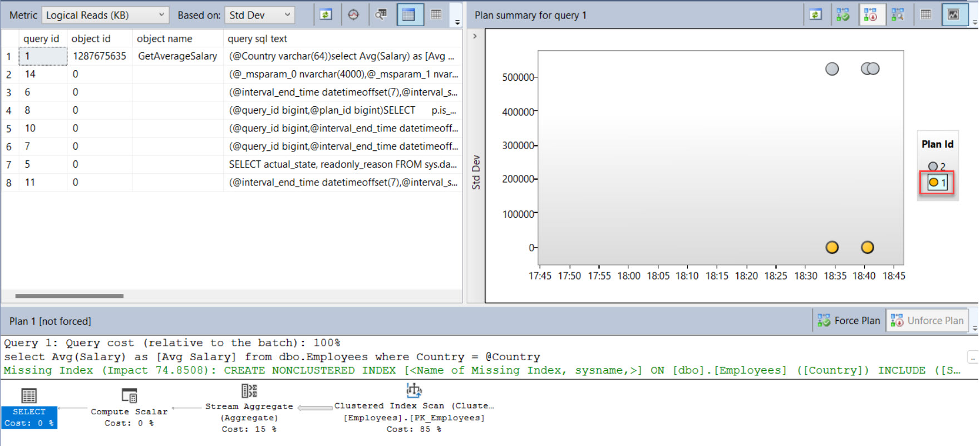Select row with query id 10

click(x=232, y=129)
